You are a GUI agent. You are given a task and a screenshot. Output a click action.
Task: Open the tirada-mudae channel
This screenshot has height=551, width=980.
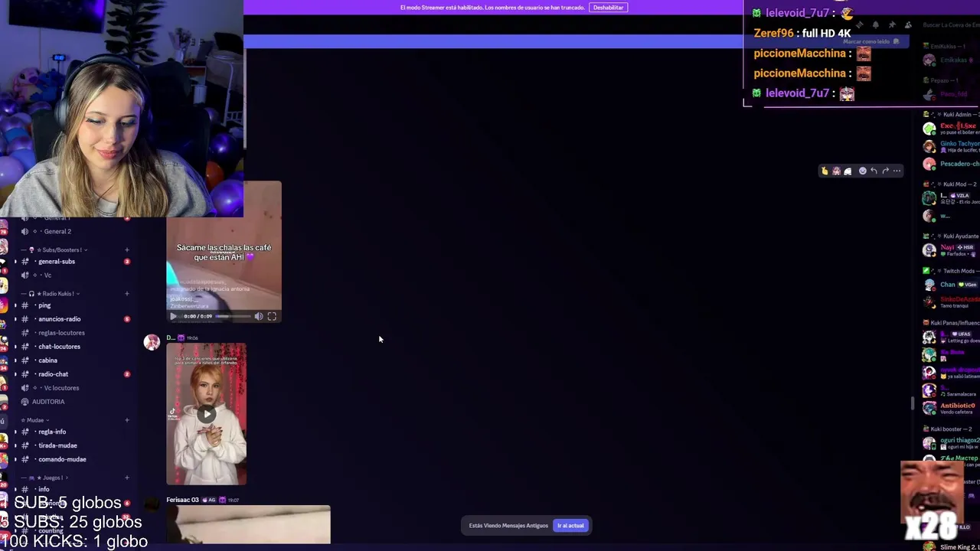57,445
